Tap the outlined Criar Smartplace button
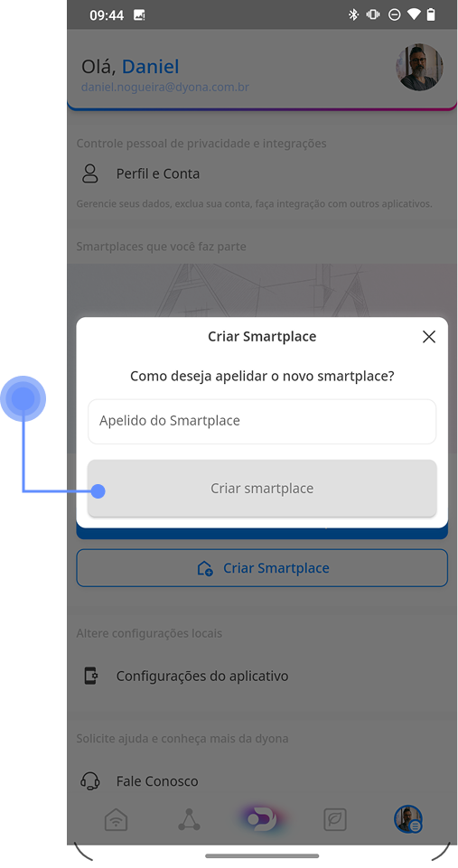This screenshot has width=458, height=868. 262,568
